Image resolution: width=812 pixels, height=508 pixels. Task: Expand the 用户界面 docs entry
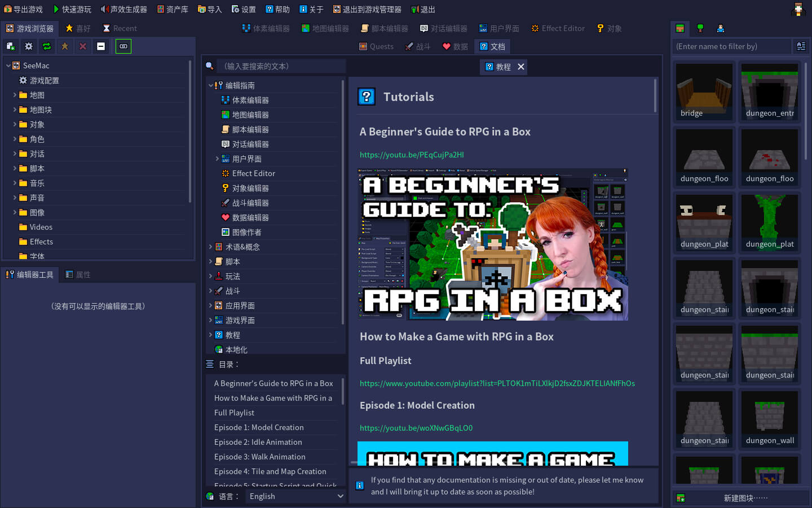pos(217,159)
